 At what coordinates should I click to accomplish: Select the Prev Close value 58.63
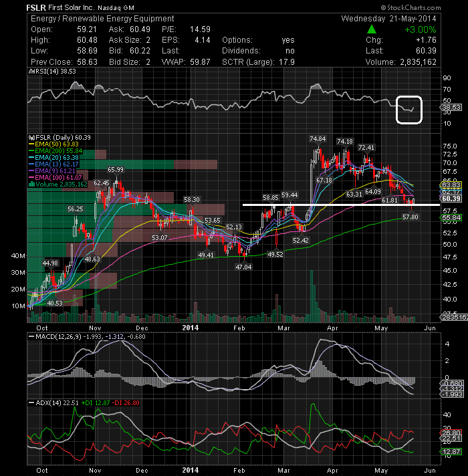point(87,62)
